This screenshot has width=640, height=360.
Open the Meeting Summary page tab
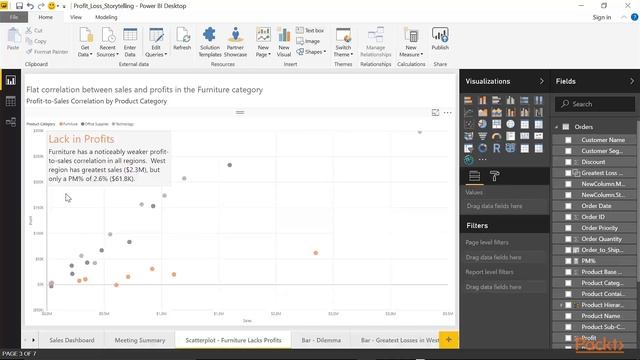(140, 340)
